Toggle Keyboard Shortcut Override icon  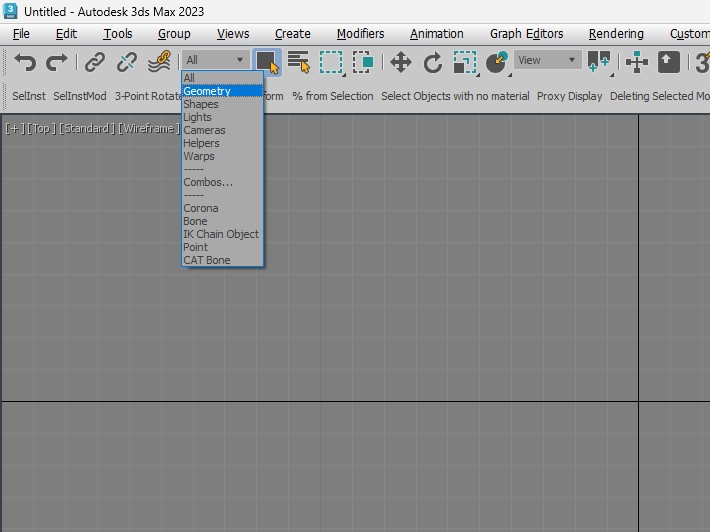pos(669,62)
